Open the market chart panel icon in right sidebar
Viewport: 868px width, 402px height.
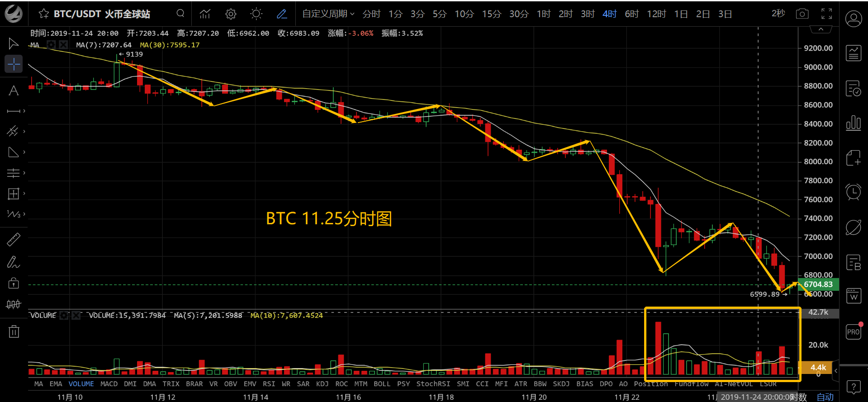click(x=854, y=53)
